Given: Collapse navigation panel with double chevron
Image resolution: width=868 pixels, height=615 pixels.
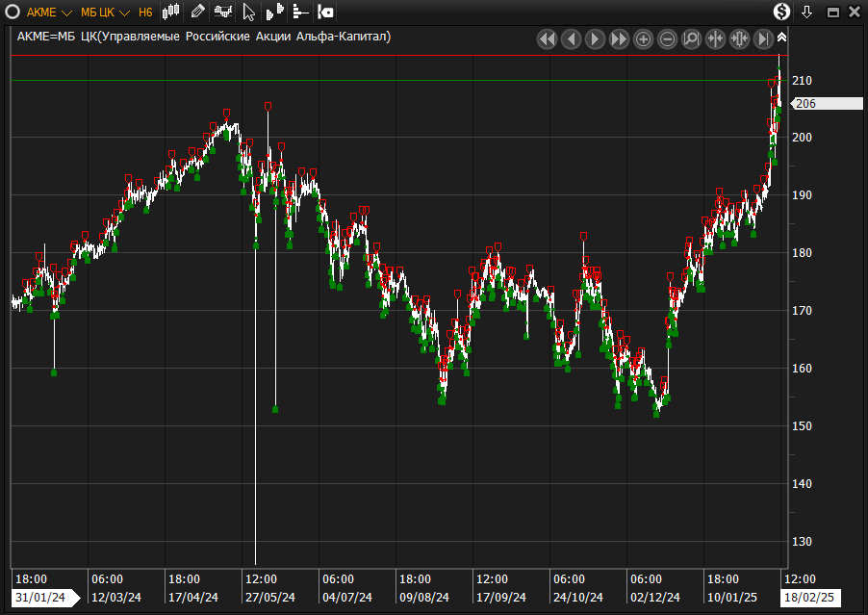Looking at the screenshot, I should (781, 38).
